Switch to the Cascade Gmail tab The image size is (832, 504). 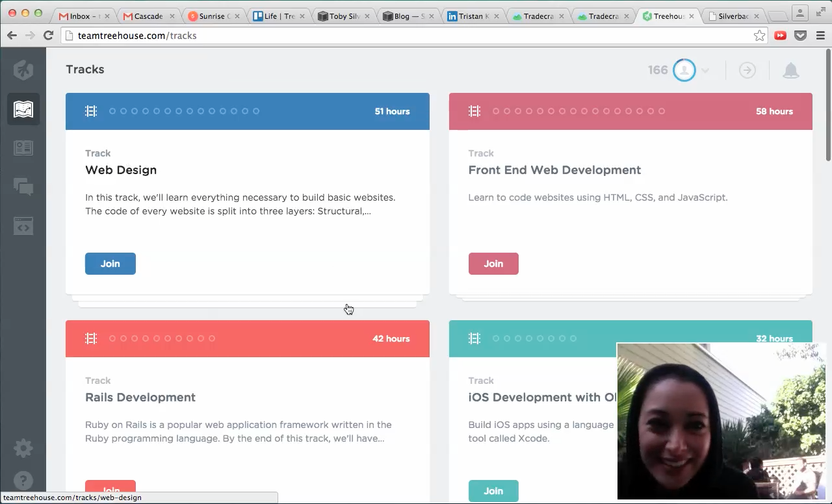148,16
